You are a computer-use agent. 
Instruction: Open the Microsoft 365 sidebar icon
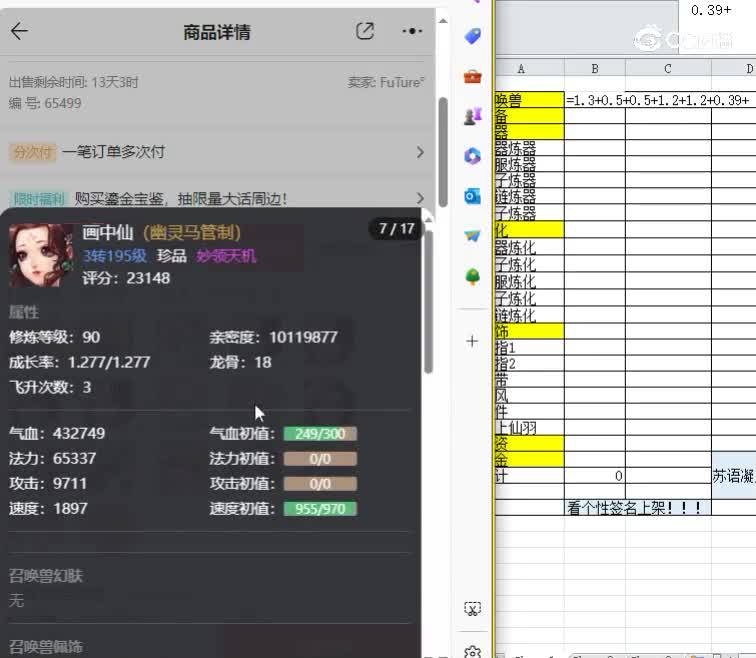coord(472,156)
